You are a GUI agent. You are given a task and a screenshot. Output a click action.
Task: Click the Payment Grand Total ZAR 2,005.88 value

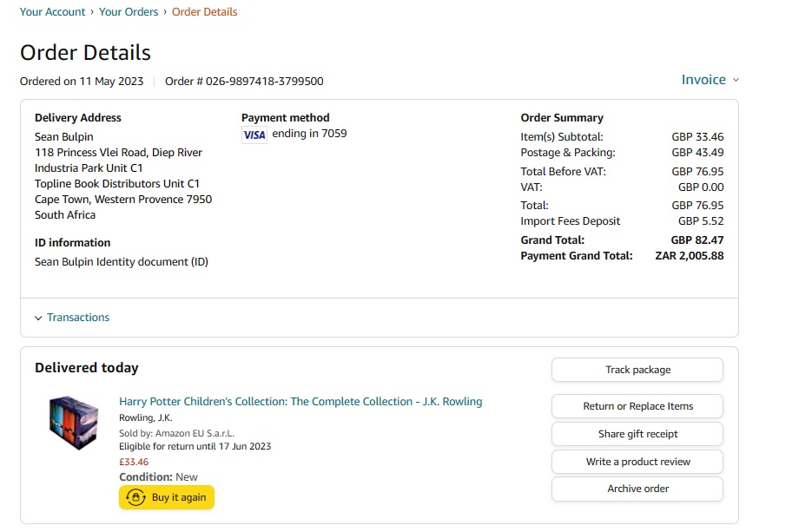pyautogui.click(x=690, y=256)
